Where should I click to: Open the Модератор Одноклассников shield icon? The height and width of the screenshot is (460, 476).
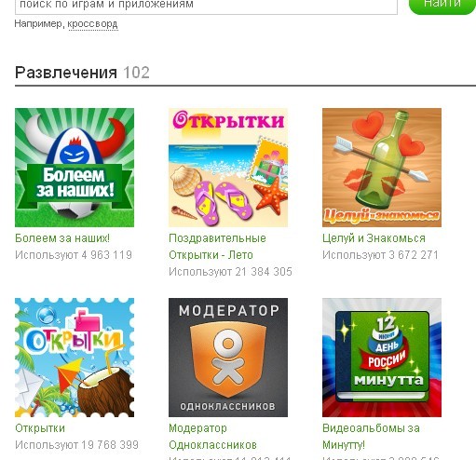pyautogui.click(x=228, y=358)
